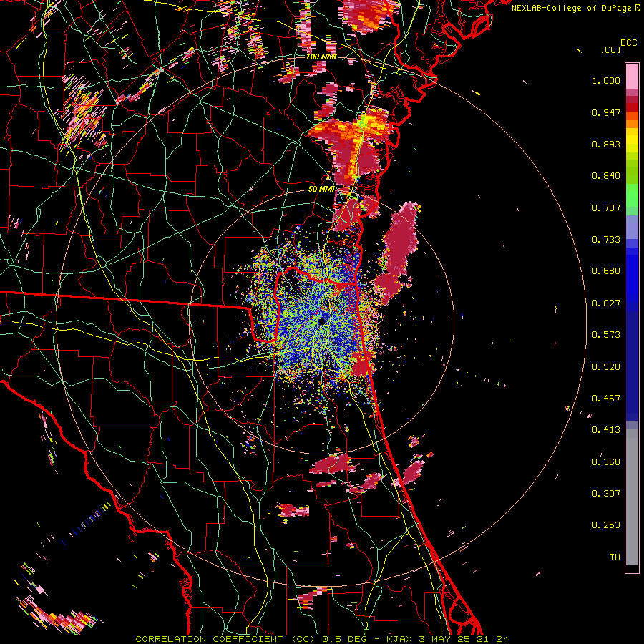
Task: Select the 0.787 scale value
Action: click(606, 208)
